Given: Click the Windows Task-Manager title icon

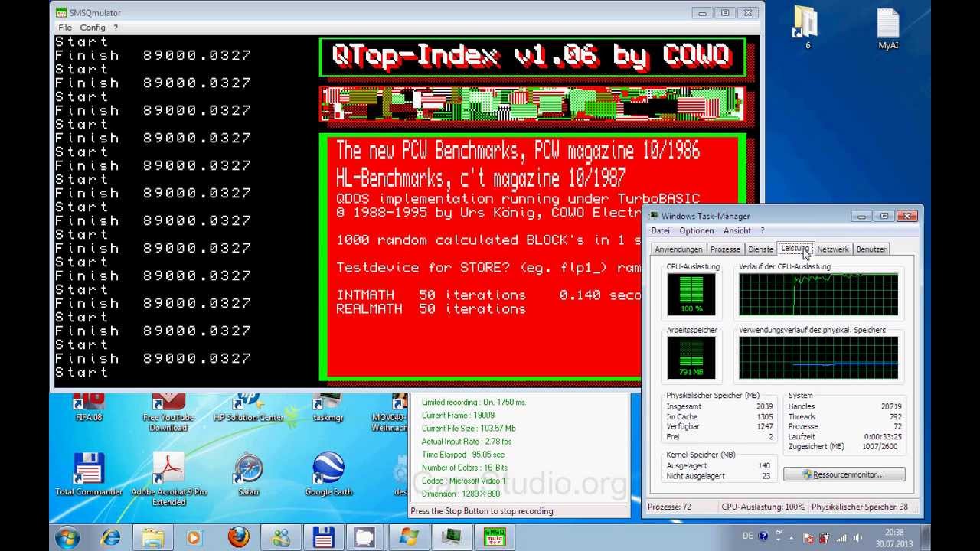Looking at the screenshot, I should point(654,216).
